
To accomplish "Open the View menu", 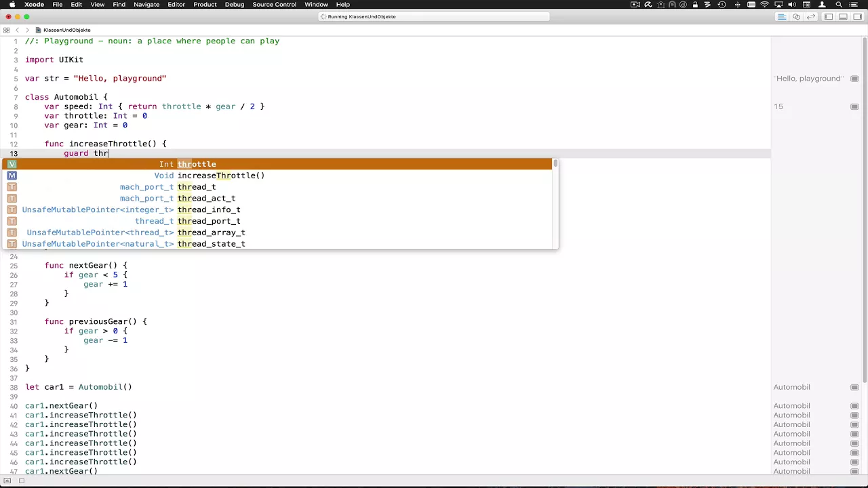I will coord(98,5).
